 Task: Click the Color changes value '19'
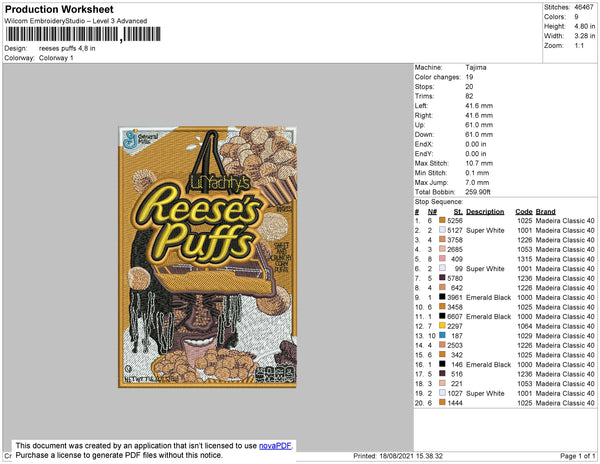469,77
